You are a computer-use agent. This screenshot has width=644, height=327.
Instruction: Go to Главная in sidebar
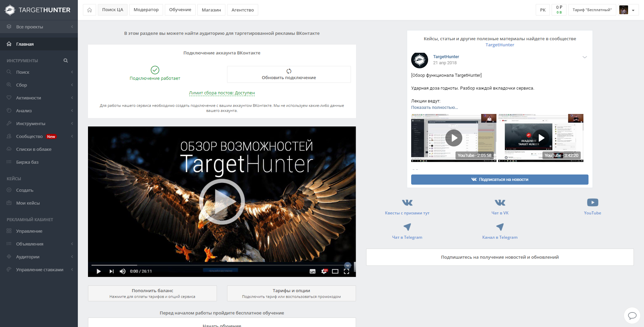(39, 44)
